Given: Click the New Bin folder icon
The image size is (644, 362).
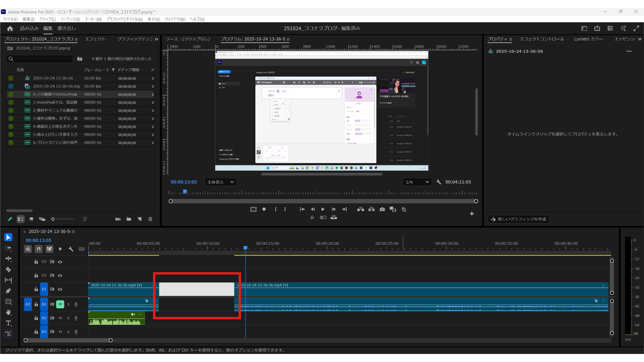Looking at the screenshot, I should pos(129,219).
